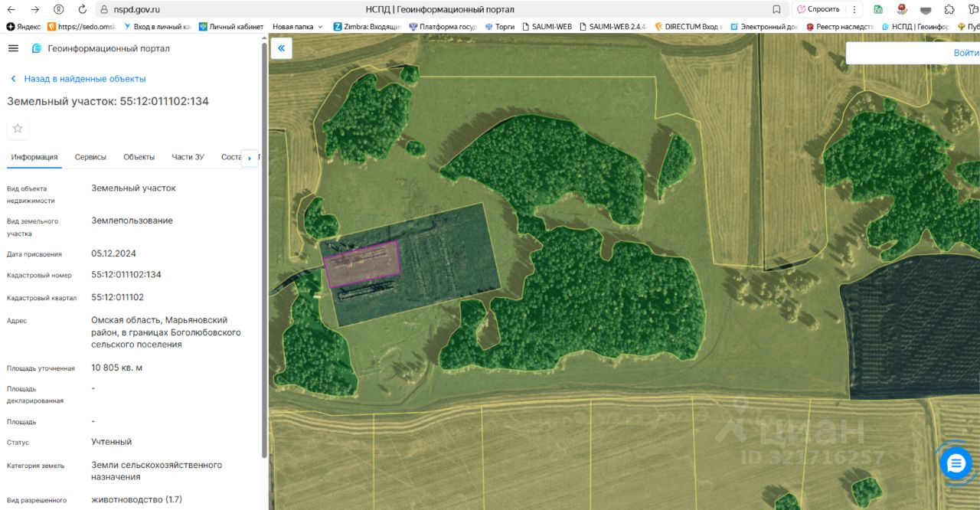This screenshot has width=980, height=510.
Task: Open the green spreadsheet extension icon
Action: click(878, 9)
